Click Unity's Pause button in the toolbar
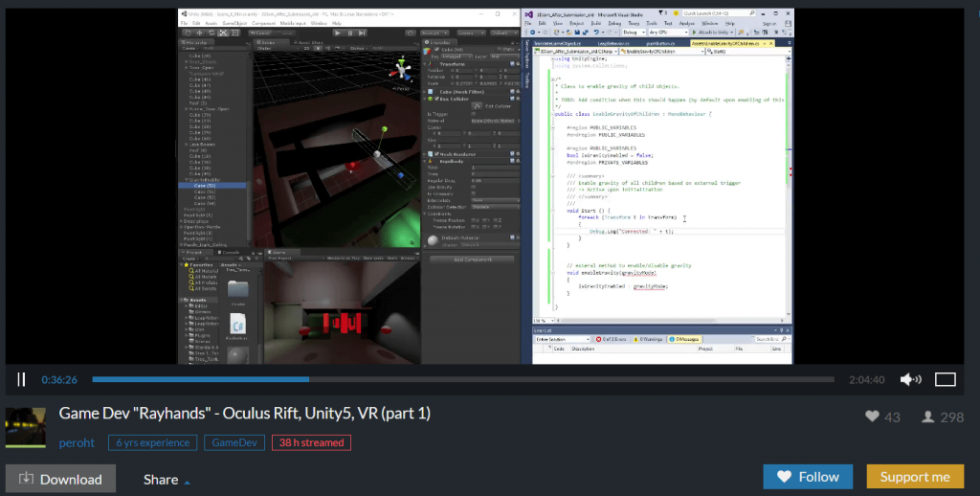Screen dimensions: 980x496 pos(350,33)
